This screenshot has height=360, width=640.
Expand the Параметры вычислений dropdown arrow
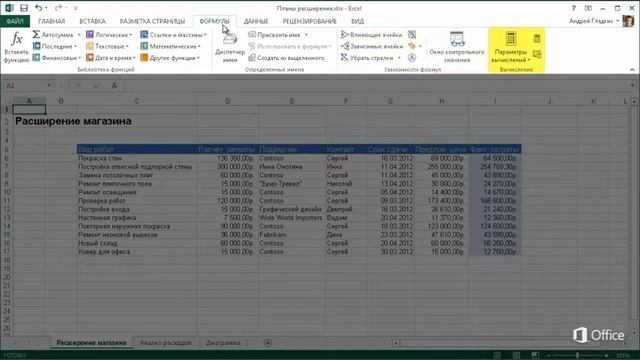click(x=529, y=60)
